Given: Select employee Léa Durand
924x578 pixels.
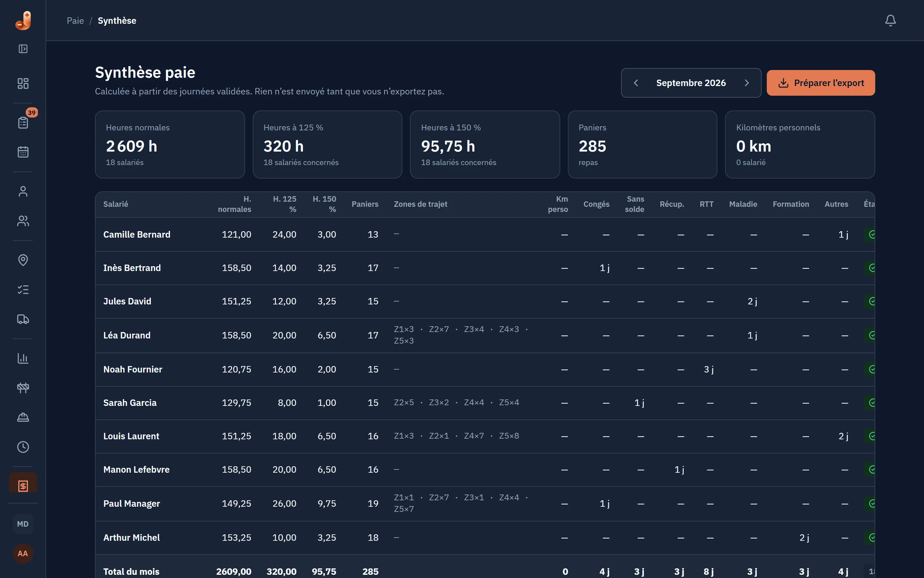Looking at the screenshot, I should pos(127,335).
